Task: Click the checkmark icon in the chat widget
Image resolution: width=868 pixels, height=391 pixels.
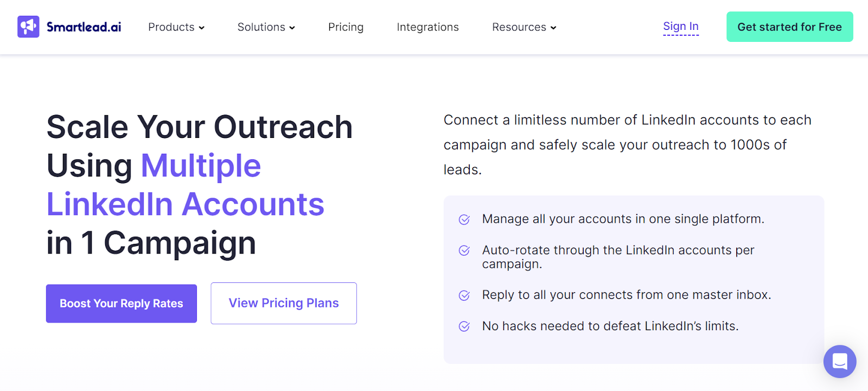Action: 839,361
